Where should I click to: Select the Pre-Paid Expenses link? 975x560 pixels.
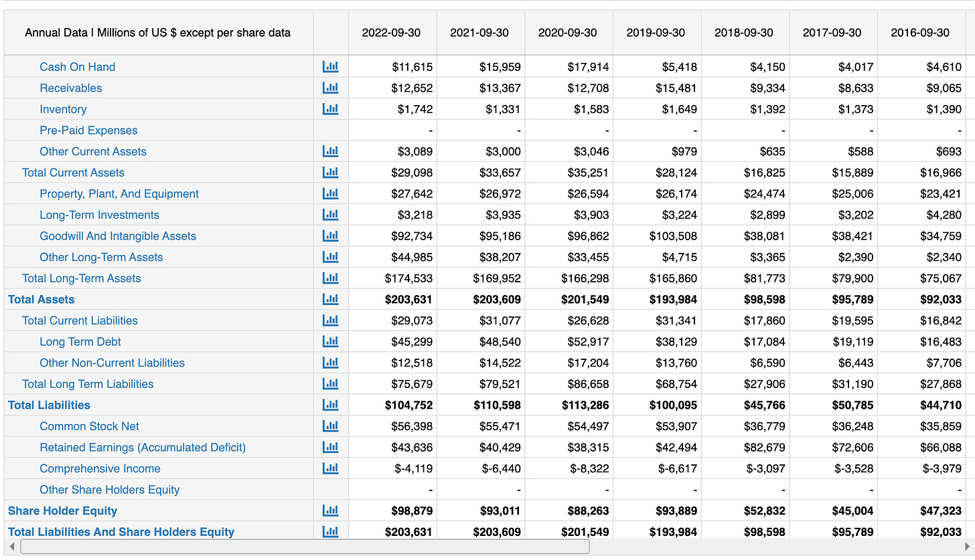point(88,130)
